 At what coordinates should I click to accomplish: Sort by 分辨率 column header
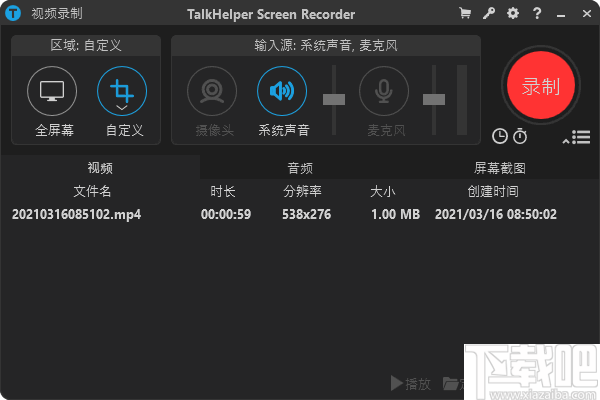point(302,191)
